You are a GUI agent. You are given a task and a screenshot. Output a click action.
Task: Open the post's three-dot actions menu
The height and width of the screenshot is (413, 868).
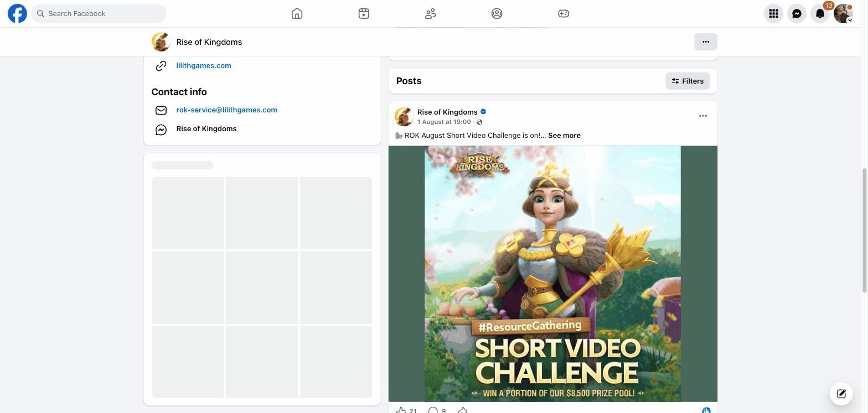(703, 116)
